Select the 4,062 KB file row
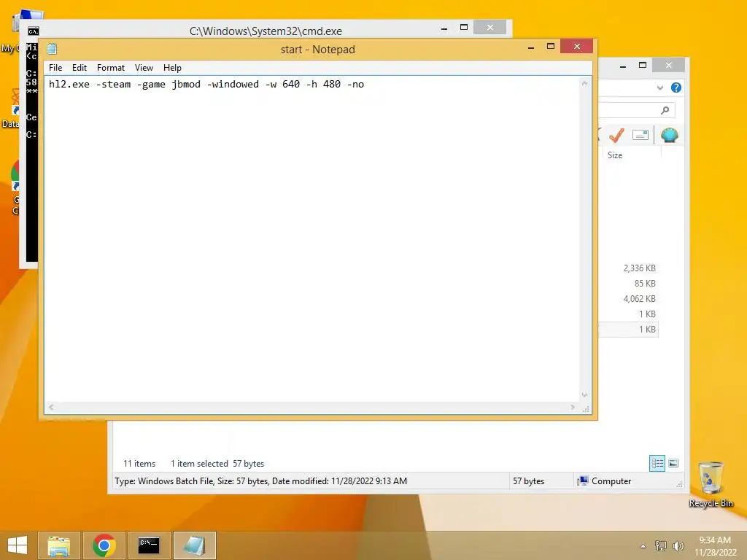This screenshot has height=560, width=747. [x=628, y=298]
